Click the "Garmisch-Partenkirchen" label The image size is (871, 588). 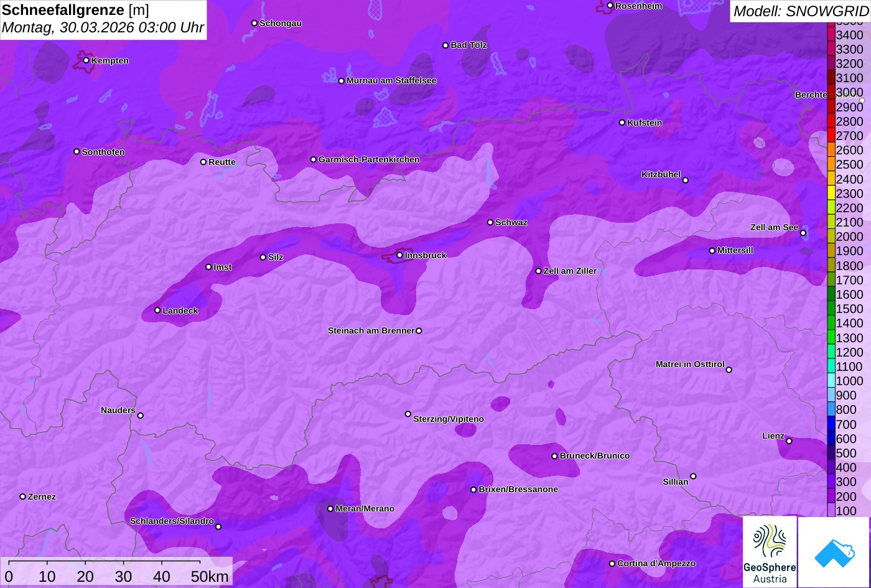point(369,159)
